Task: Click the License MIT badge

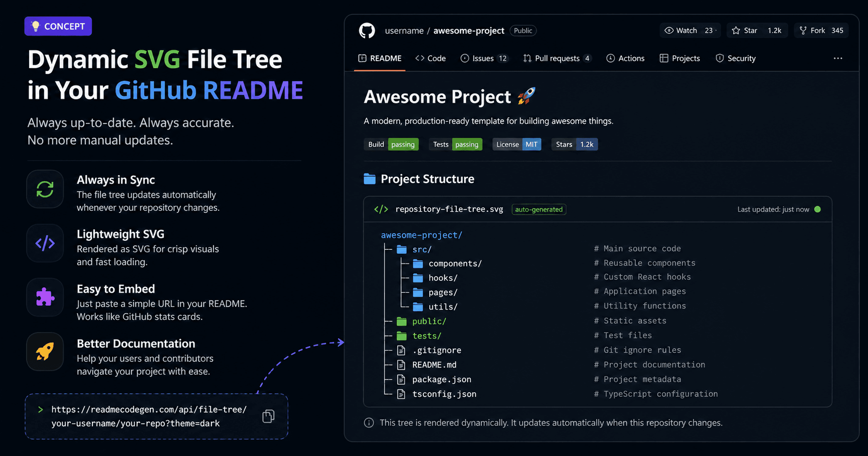Action: click(x=516, y=144)
